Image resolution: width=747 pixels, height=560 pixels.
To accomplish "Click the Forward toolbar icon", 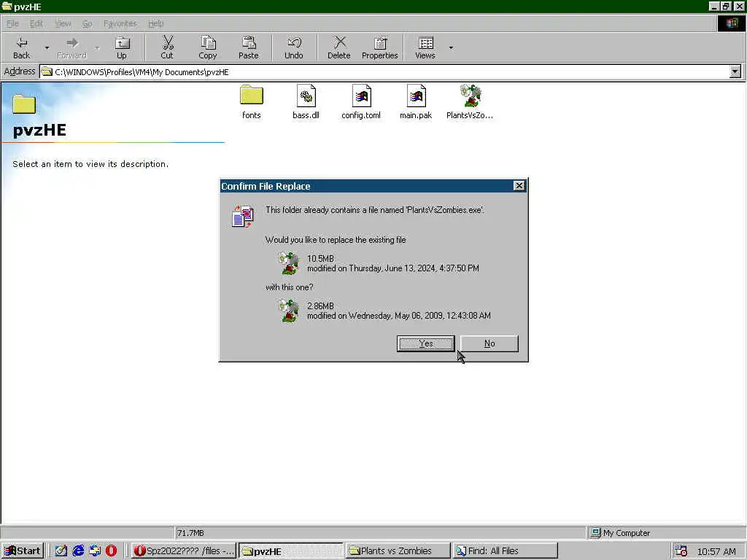I will (72, 47).
